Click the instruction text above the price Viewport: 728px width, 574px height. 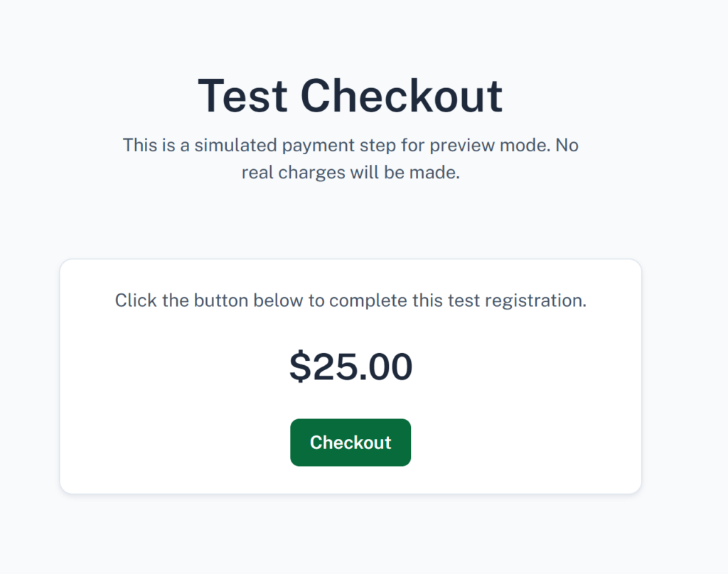click(350, 300)
